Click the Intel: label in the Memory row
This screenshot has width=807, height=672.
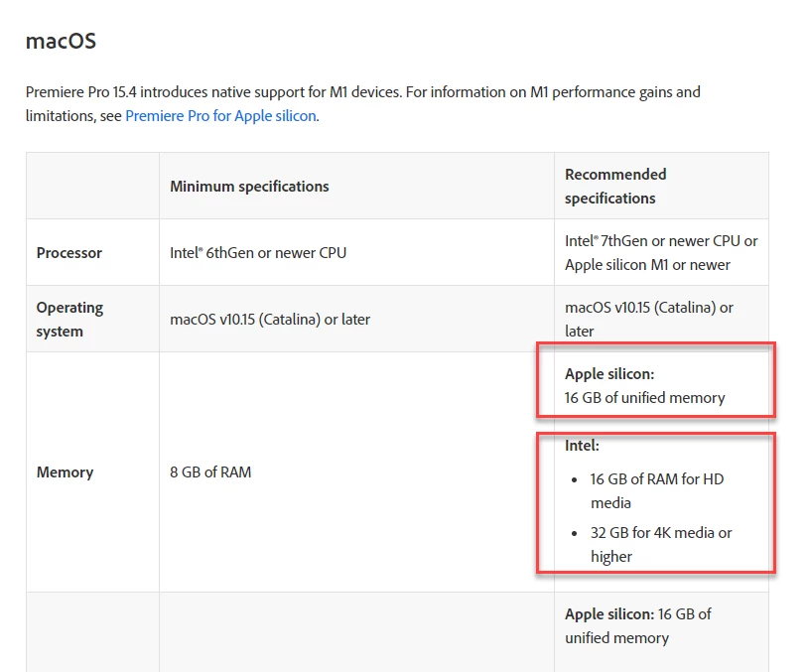583,446
